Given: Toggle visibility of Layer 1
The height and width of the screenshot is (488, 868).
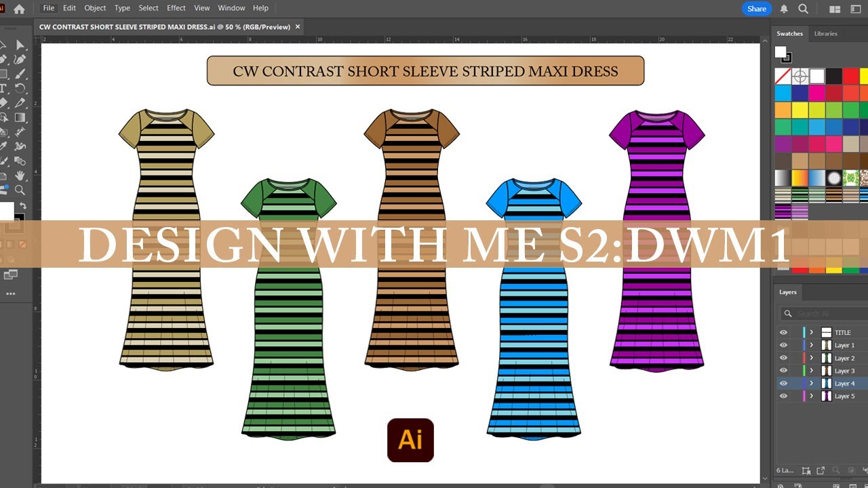Looking at the screenshot, I should pos(783,345).
